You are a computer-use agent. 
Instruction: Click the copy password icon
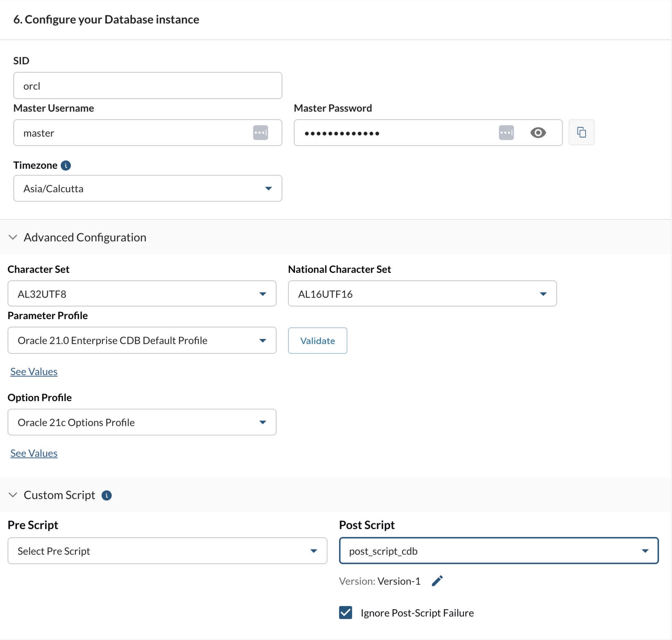point(581,133)
